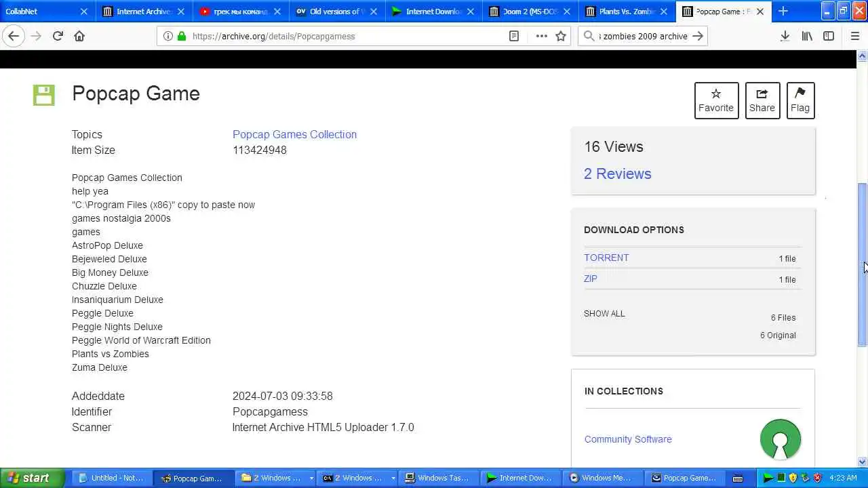This screenshot has height=488, width=868.
Task: Click the URL address field
Action: point(346,36)
